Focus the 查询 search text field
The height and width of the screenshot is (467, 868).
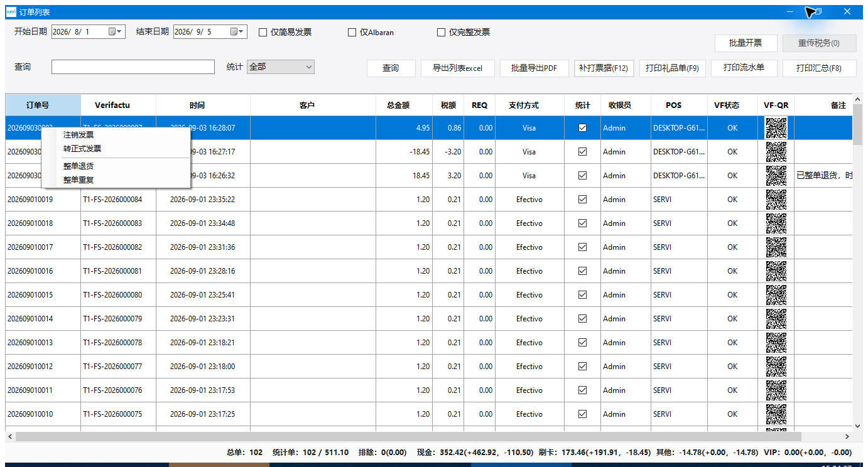(133, 67)
